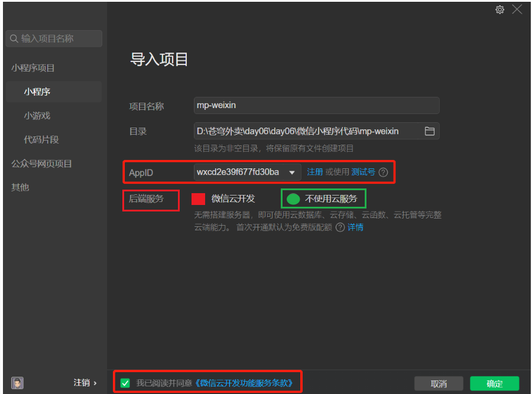
Task: Select 小程序 project type
Action: (54, 92)
